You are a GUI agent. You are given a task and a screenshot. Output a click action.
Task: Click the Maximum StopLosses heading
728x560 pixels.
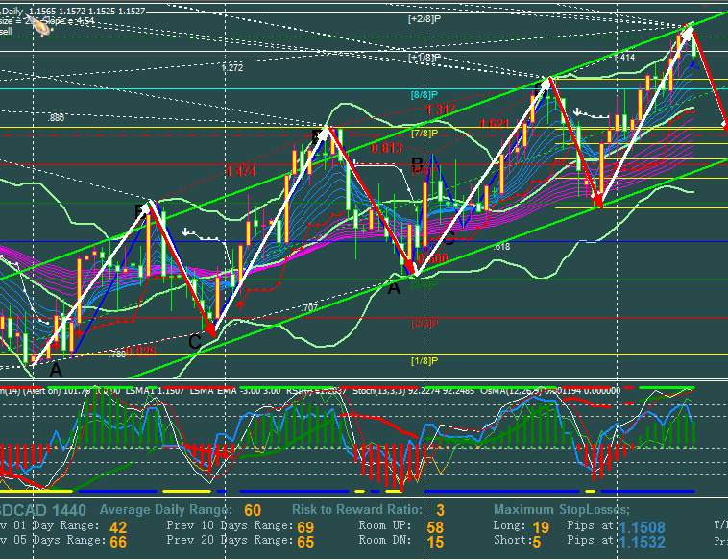pos(562,510)
